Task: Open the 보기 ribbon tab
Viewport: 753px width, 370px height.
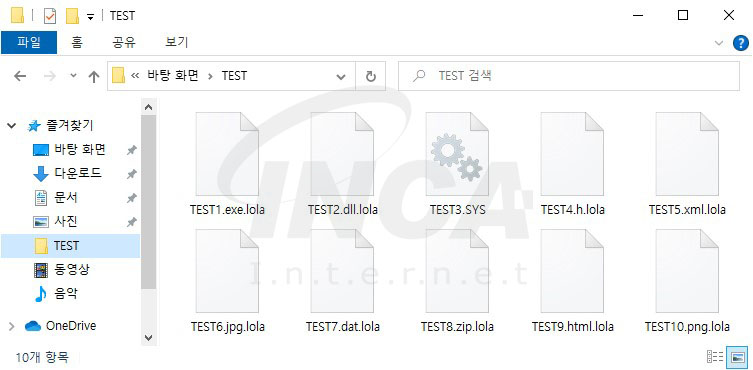Action: point(176,42)
